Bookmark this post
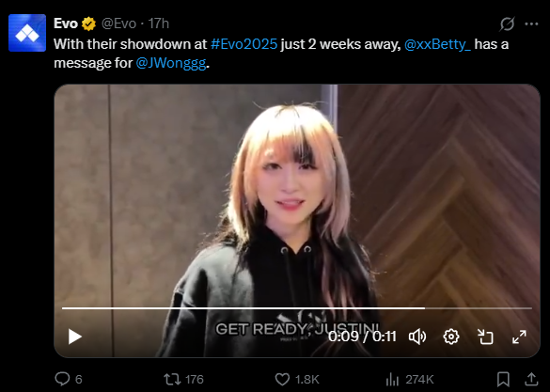The image size is (550, 392). (x=503, y=379)
